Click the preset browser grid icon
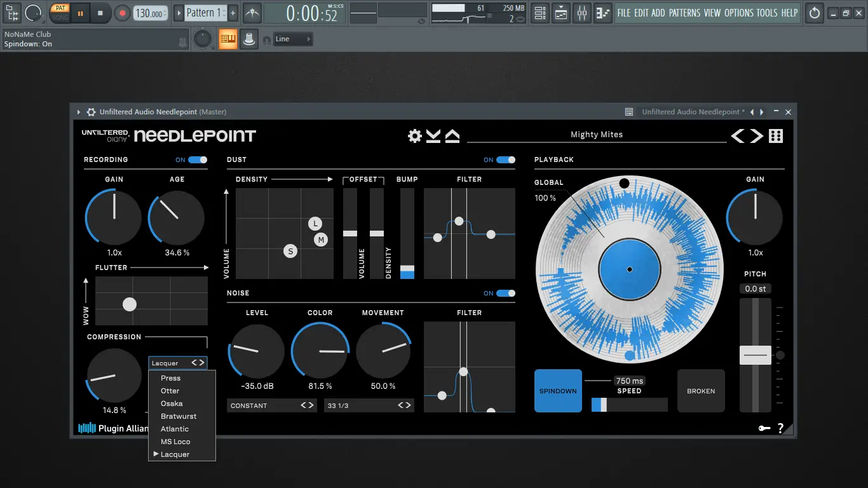Viewport: 868px width, 488px height. (776, 136)
